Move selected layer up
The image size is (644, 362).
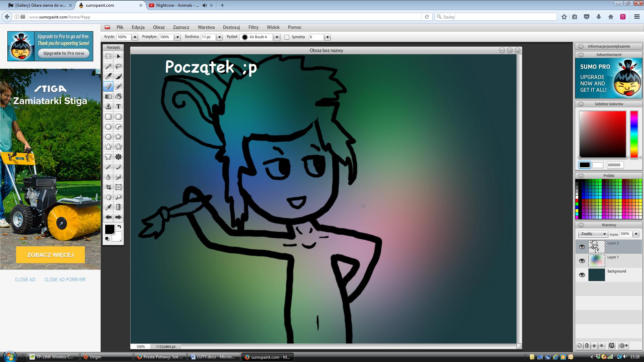594,346
